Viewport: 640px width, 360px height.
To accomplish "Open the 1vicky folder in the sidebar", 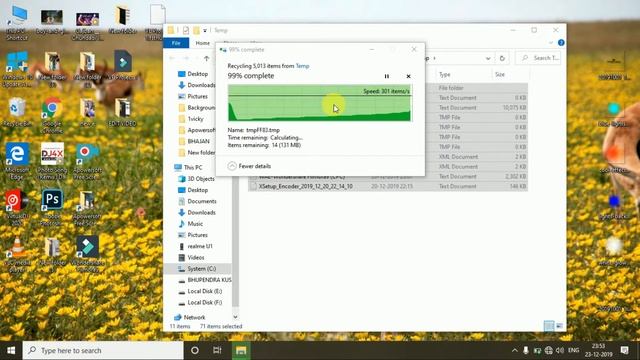I will [x=196, y=119].
